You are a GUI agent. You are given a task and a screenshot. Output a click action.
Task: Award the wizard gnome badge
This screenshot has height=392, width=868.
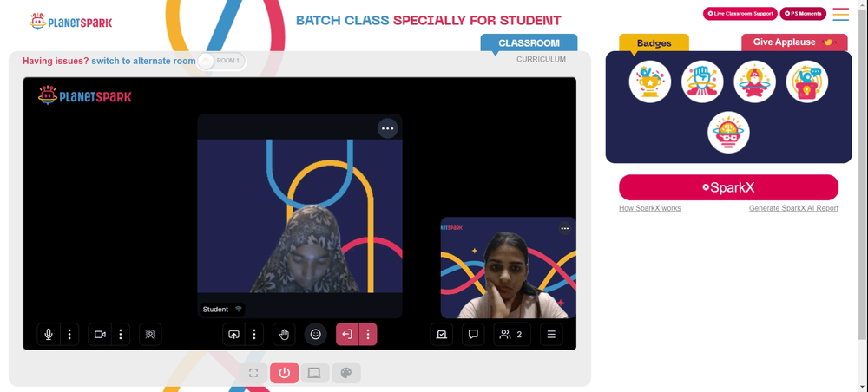[754, 82]
